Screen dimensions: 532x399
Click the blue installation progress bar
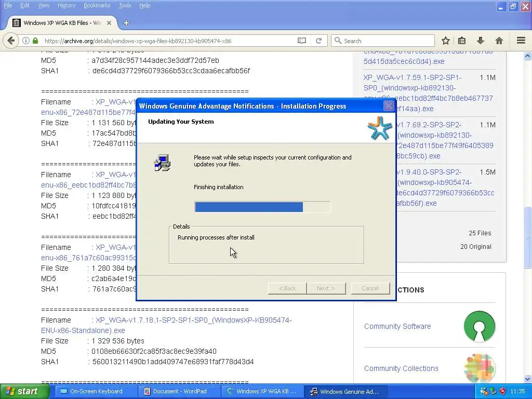pyautogui.click(x=262, y=207)
